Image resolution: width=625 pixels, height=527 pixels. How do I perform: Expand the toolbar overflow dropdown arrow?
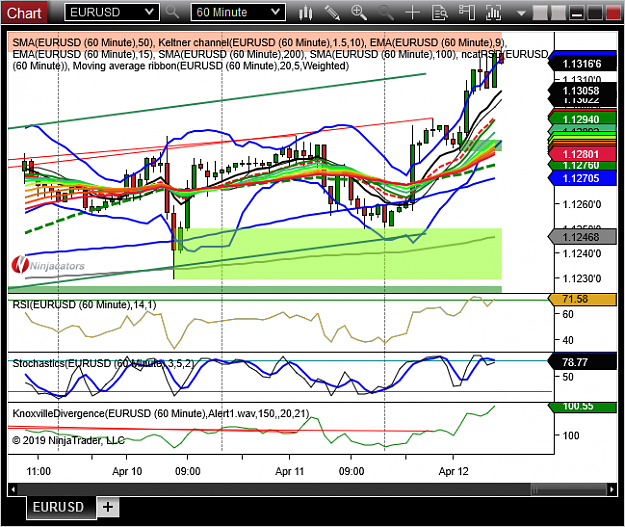click(521, 13)
